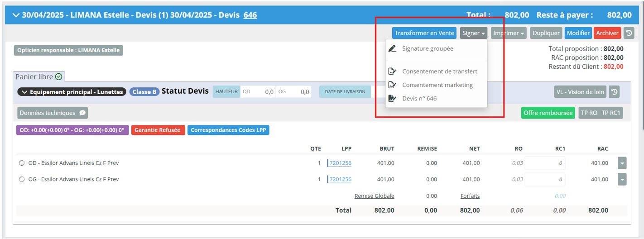Viewport: 644px width, 239px height.
Task: Click the red Archiver button
Action: coord(607,33)
